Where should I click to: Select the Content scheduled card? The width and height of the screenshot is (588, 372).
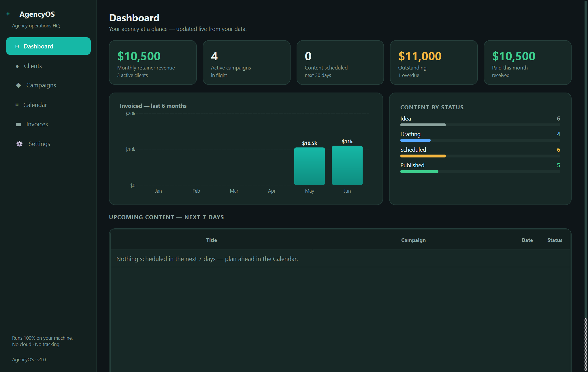click(340, 63)
